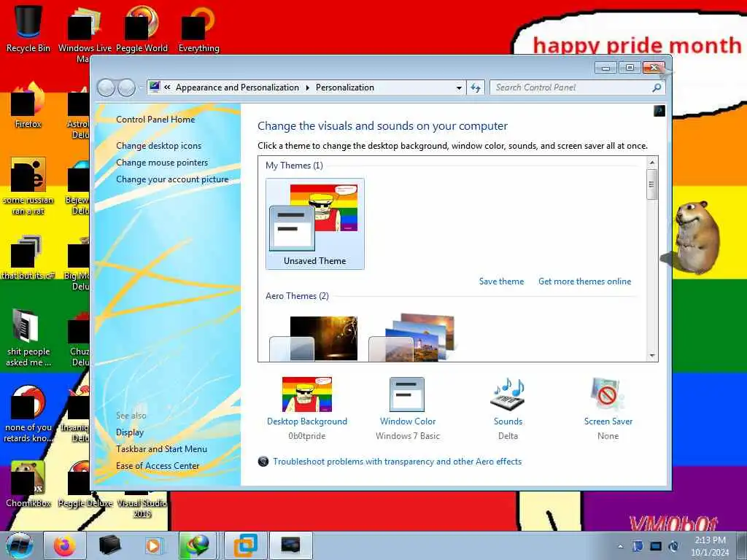Go to Control Panel Home
This screenshot has height=560, width=747.
[x=155, y=120]
